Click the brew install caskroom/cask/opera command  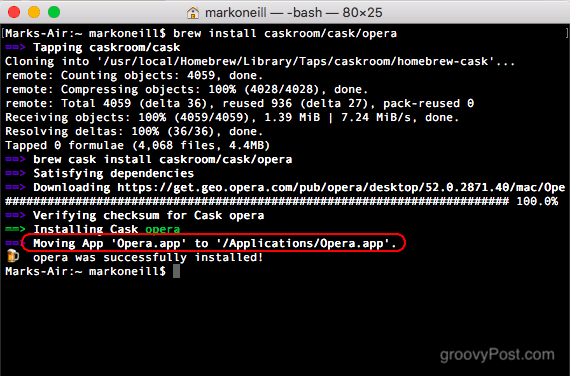point(285,33)
